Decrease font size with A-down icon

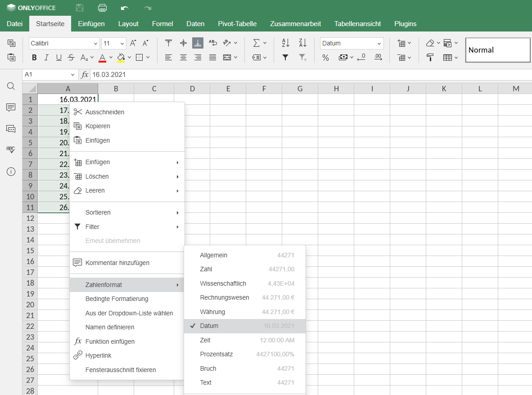tap(145, 43)
